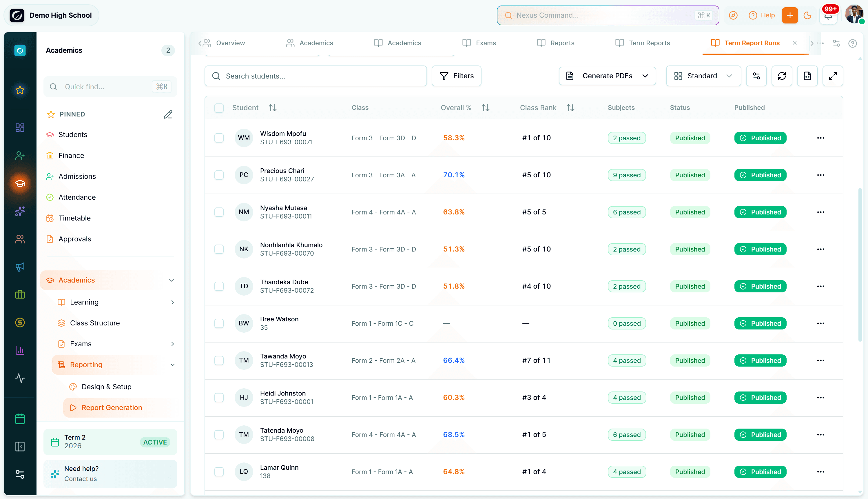Select all students header checkbox
The image size is (868, 499).
pyautogui.click(x=219, y=108)
